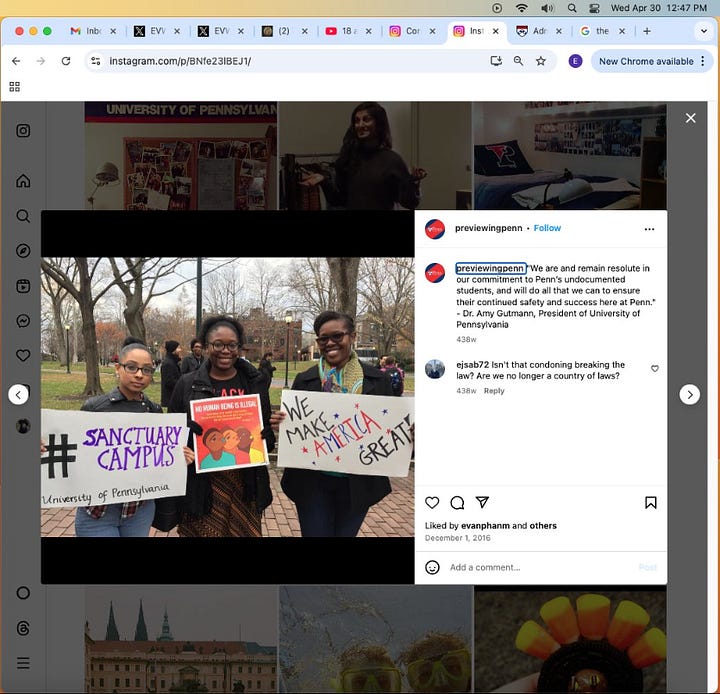Open macOS Spotlight search in menu bar

coord(572,8)
